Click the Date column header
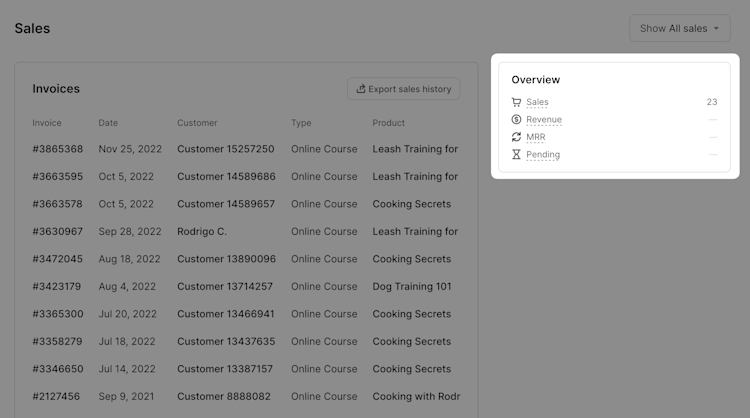The image size is (750, 418). click(108, 123)
